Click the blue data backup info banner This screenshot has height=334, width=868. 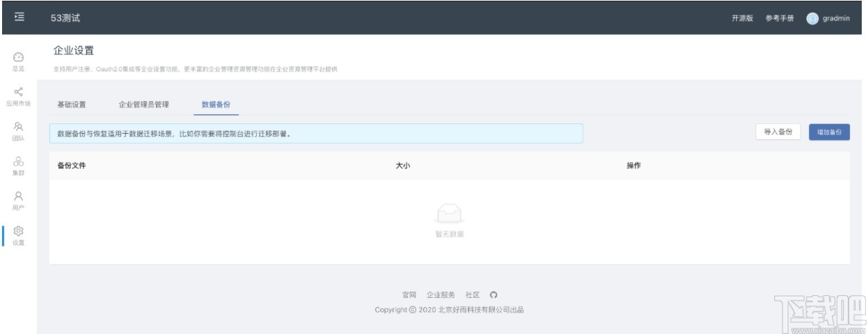pos(316,134)
